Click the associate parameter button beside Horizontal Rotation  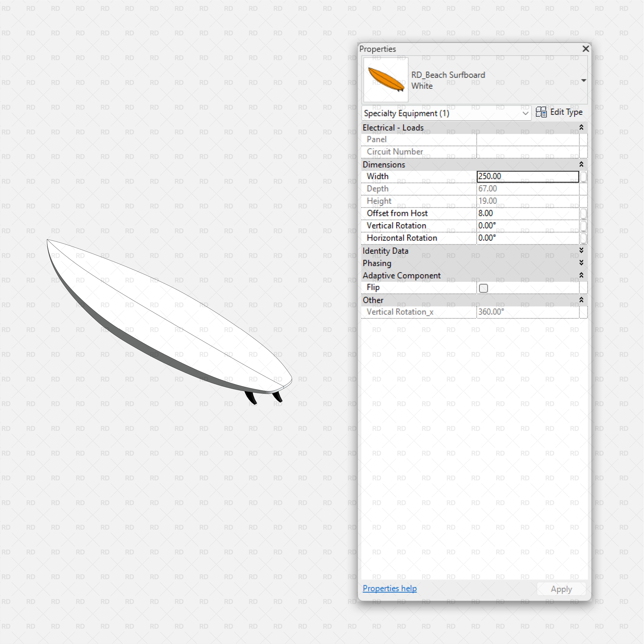(584, 238)
